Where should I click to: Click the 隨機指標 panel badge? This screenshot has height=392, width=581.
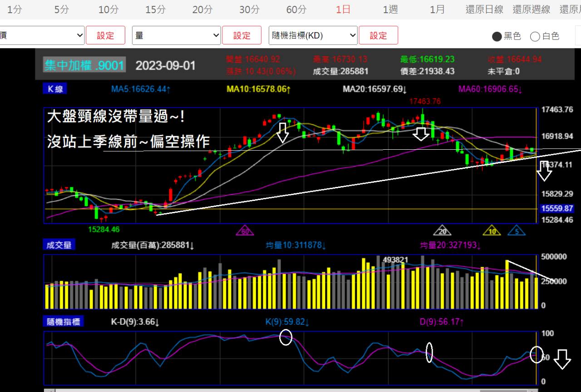64,321
